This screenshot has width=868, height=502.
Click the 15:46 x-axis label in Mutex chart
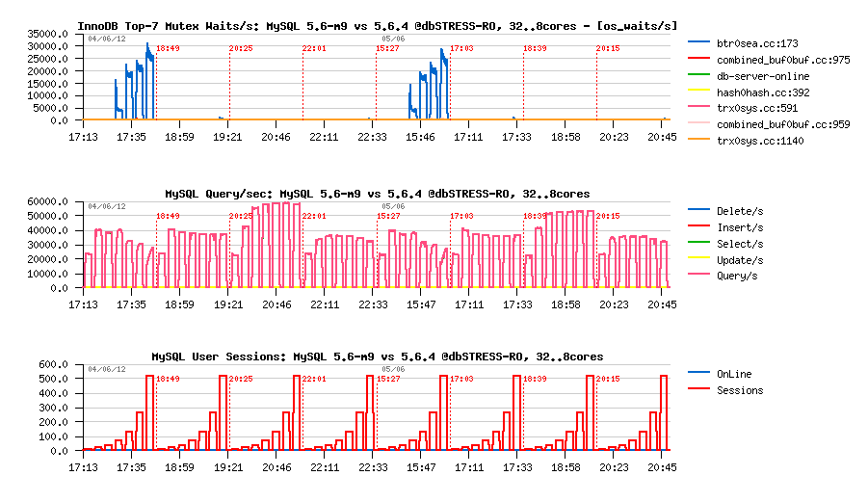(420, 137)
